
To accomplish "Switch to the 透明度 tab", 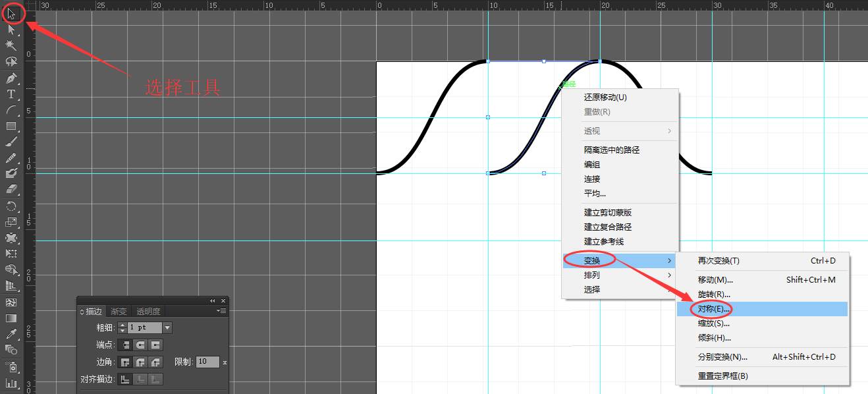I will pos(148,311).
